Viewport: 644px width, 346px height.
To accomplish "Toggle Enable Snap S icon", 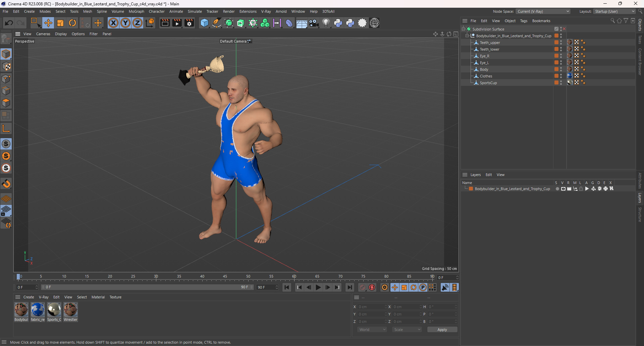I will click(x=6, y=144).
